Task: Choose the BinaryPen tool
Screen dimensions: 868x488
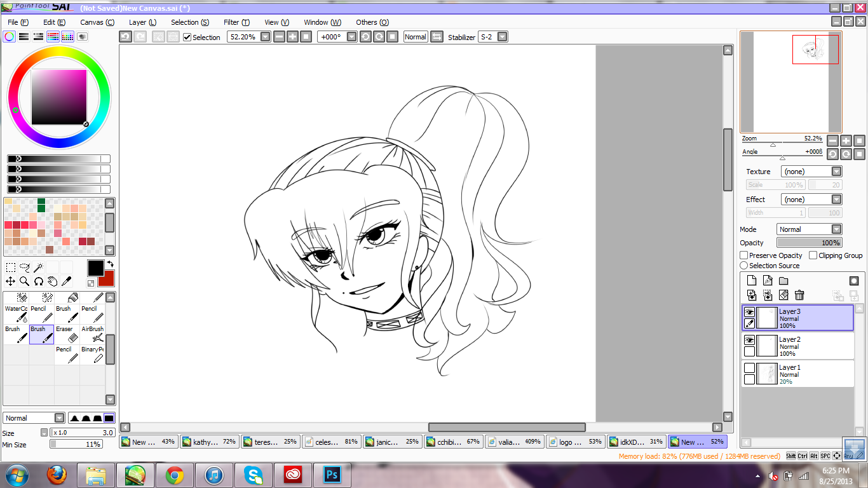Action: coord(92,355)
